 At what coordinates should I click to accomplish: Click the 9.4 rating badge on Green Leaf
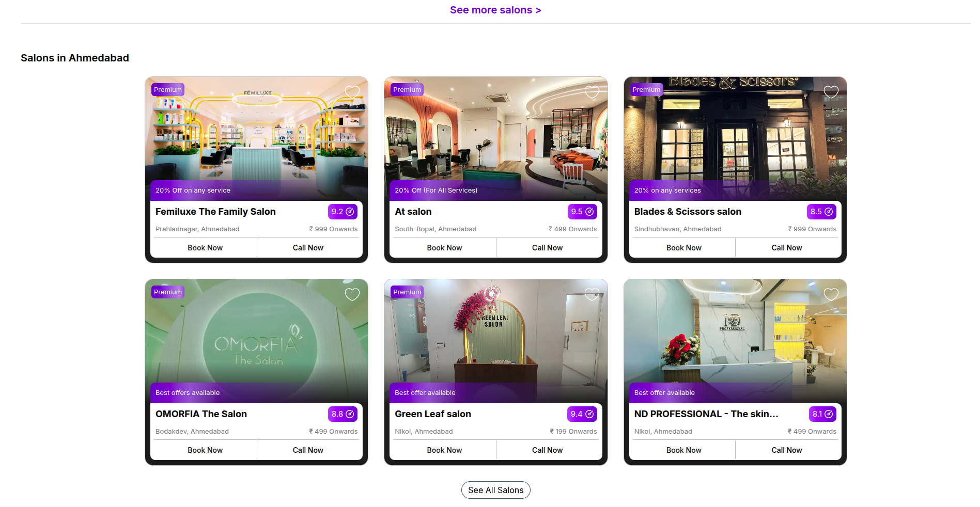click(x=582, y=414)
